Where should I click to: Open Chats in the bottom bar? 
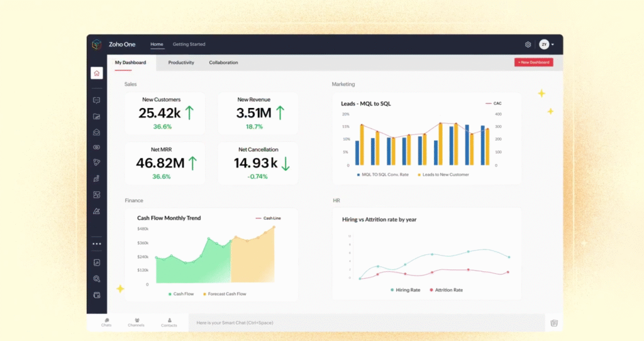click(x=106, y=322)
